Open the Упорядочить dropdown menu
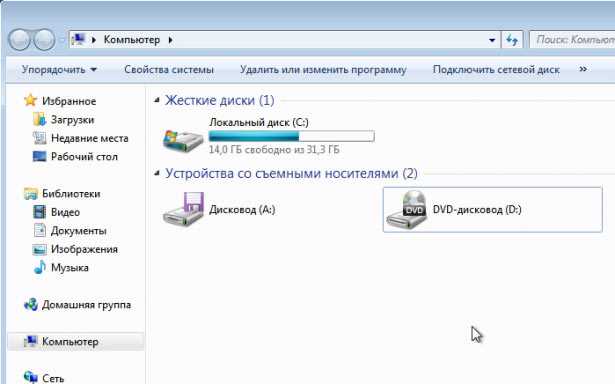Image resolution: width=615 pixels, height=384 pixels. 59,70
